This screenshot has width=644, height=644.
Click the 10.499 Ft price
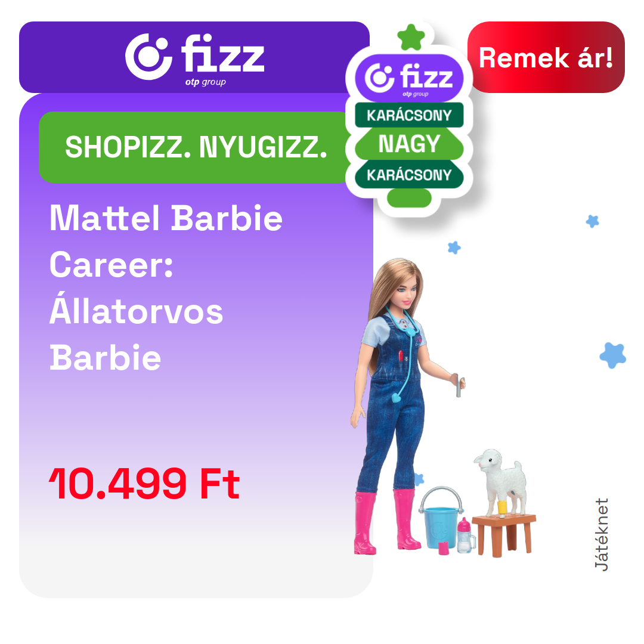144,484
